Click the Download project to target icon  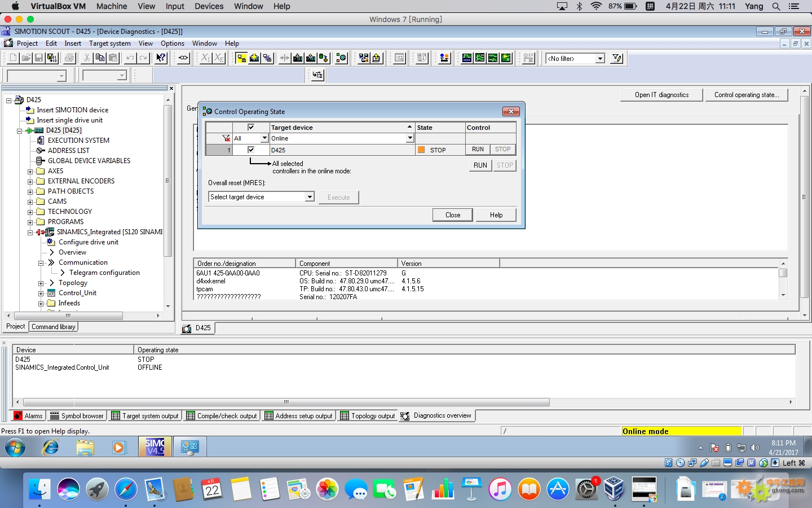[x=254, y=58]
